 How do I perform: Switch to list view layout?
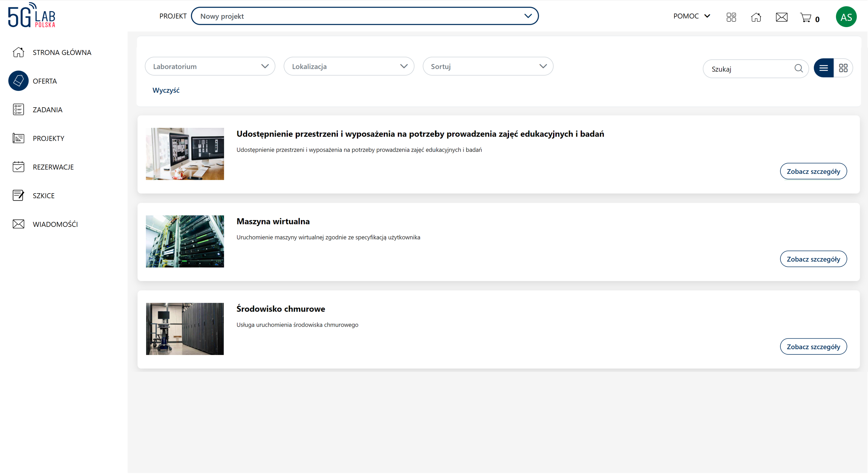(824, 68)
